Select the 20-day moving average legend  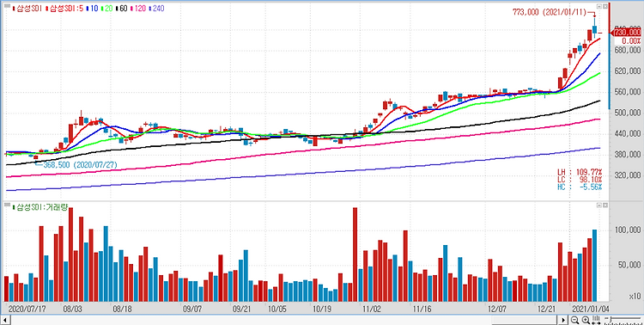(106, 9)
